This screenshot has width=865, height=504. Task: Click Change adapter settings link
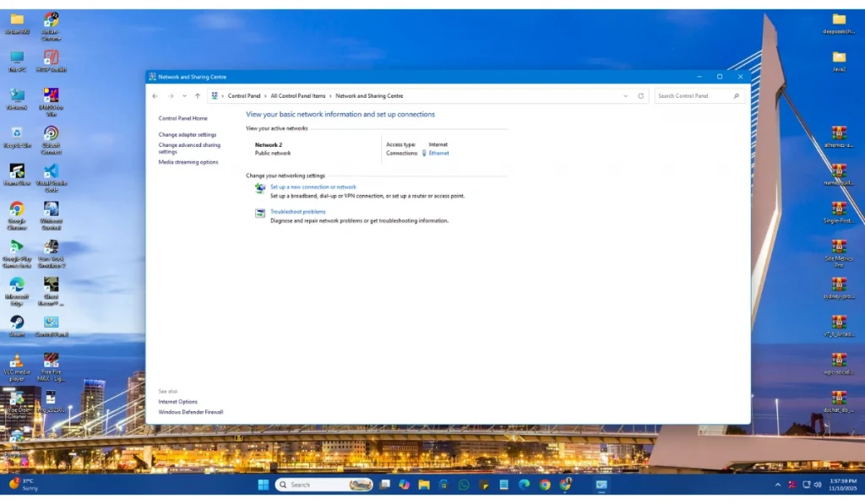click(x=188, y=135)
